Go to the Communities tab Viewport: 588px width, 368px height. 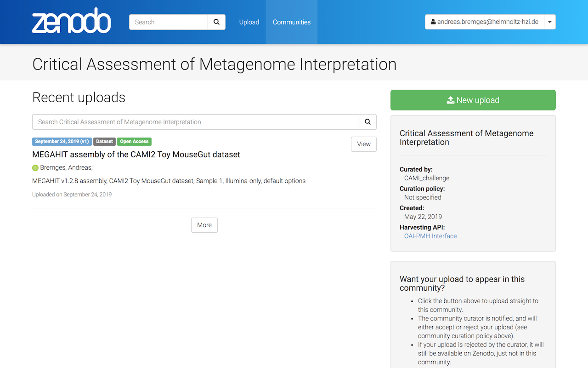[x=292, y=22]
